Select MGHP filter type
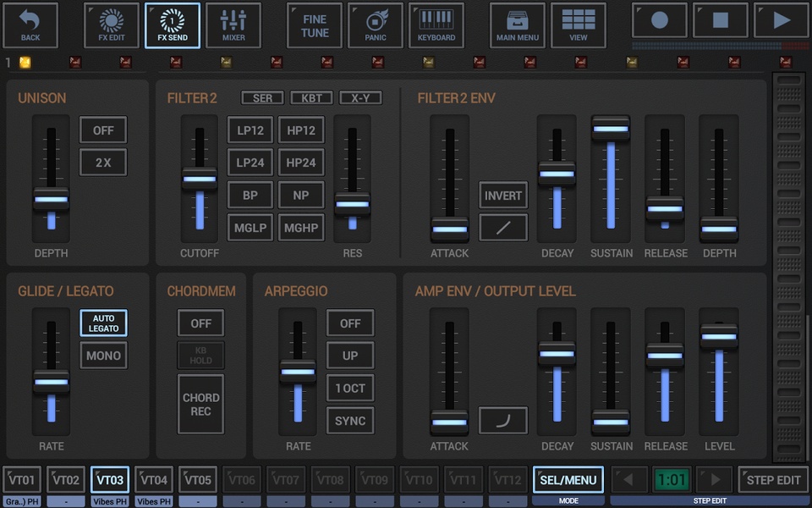The image size is (812, 508). pyautogui.click(x=301, y=228)
